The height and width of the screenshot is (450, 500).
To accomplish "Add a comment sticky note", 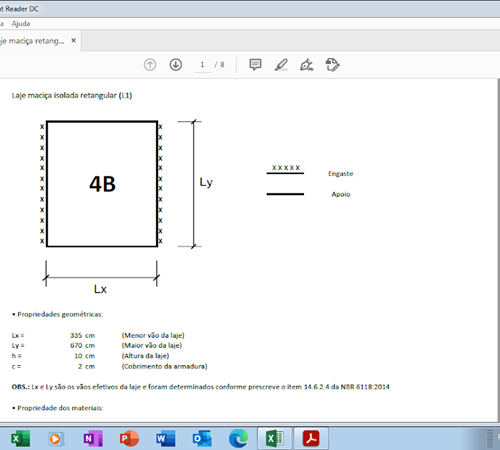I will pyautogui.click(x=255, y=64).
